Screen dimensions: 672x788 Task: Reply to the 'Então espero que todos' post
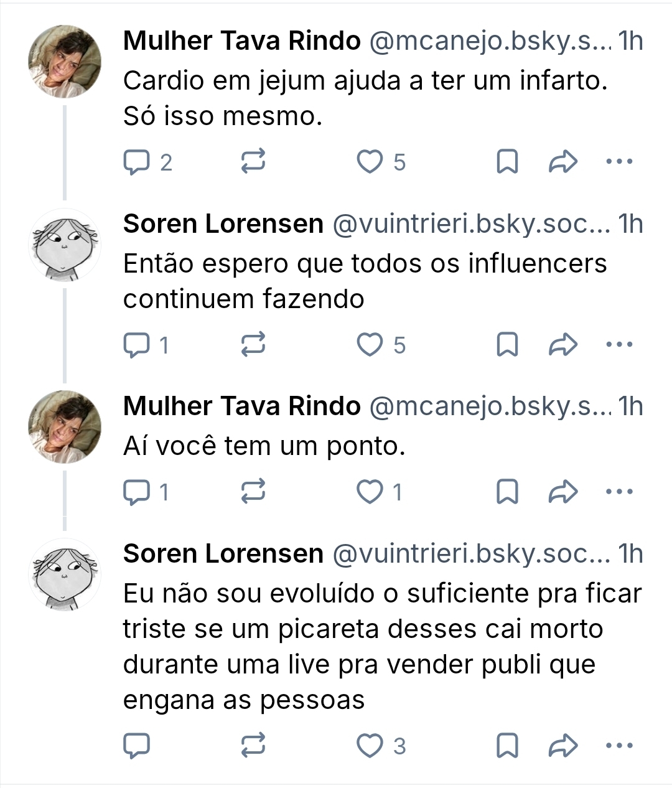coord(137,345)
